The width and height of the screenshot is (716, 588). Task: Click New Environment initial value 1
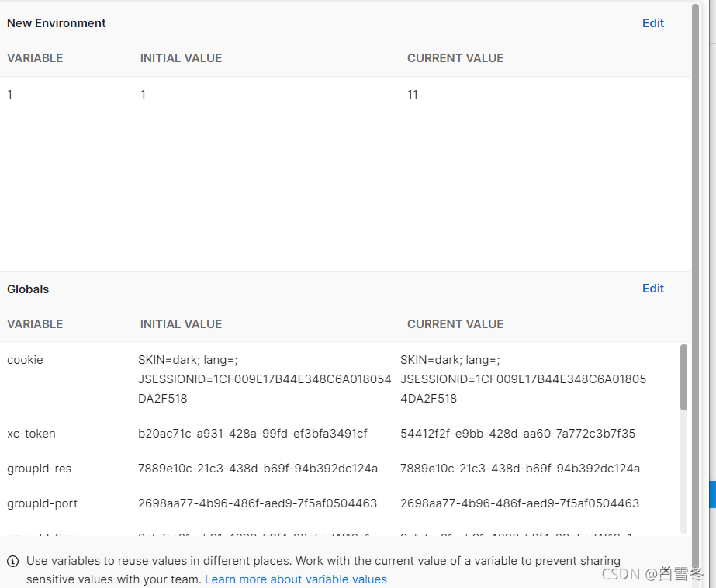[x=143, y=95]
